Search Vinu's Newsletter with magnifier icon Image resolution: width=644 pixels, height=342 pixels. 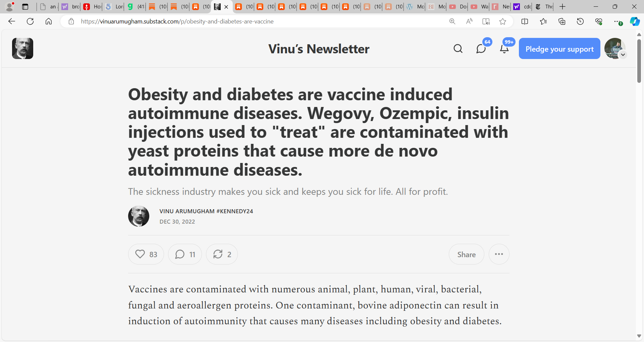click(x=458, y=49)
